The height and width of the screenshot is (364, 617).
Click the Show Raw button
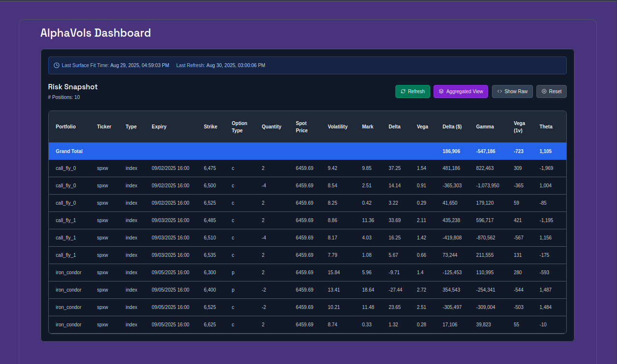point(512,91)
